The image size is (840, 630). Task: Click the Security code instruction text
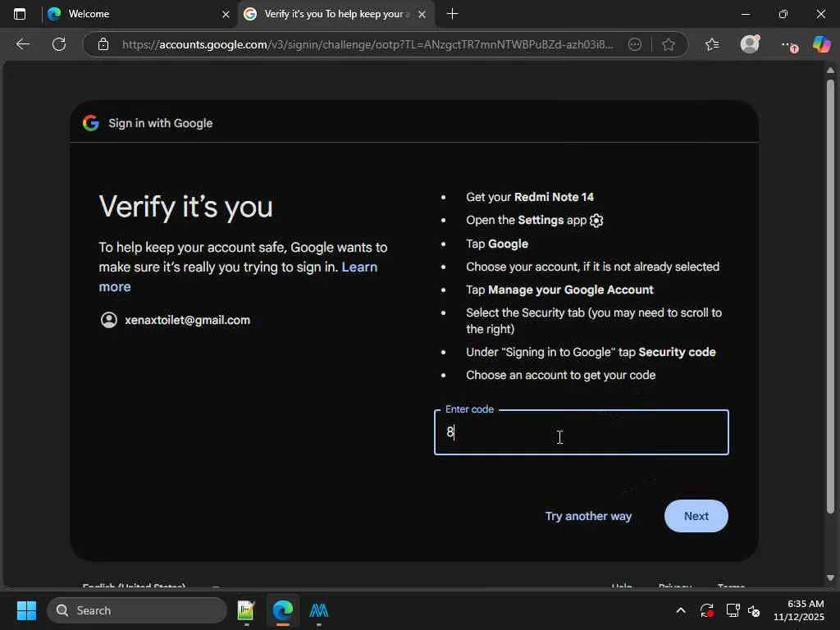click(x=677, y=352)
